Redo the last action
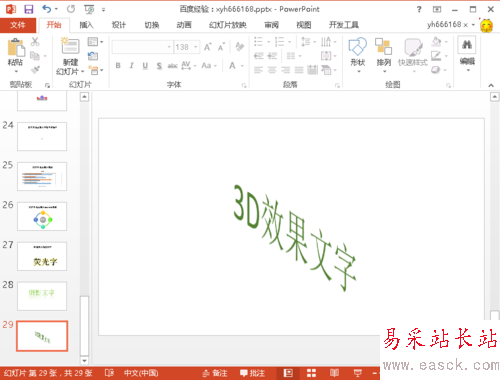This screenshot has height=380, width=500. click(71, 9)
